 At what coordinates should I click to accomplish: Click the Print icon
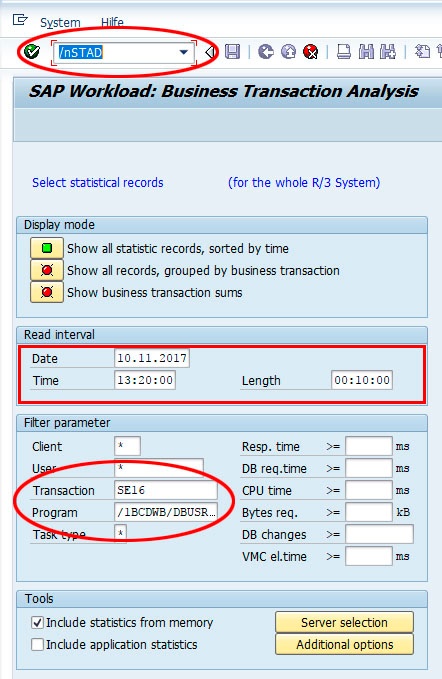click(x=344, y=52)
